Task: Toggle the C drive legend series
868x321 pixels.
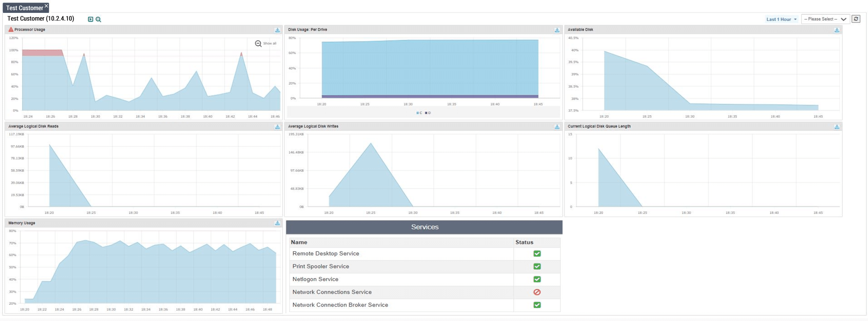Action: (x=419, y=113)
